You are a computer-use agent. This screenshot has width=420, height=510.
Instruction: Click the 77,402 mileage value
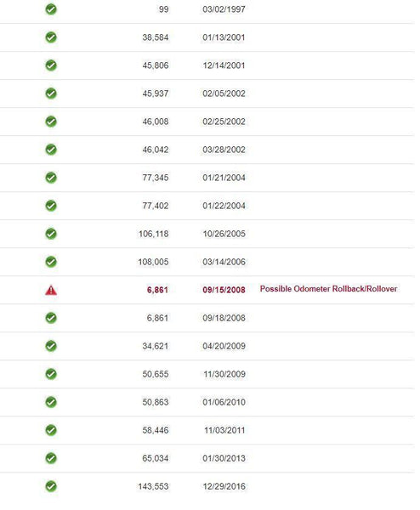156,206
